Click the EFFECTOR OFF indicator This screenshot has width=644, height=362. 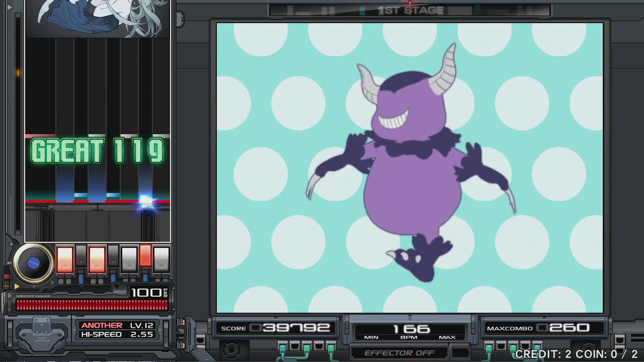[399, 353]
